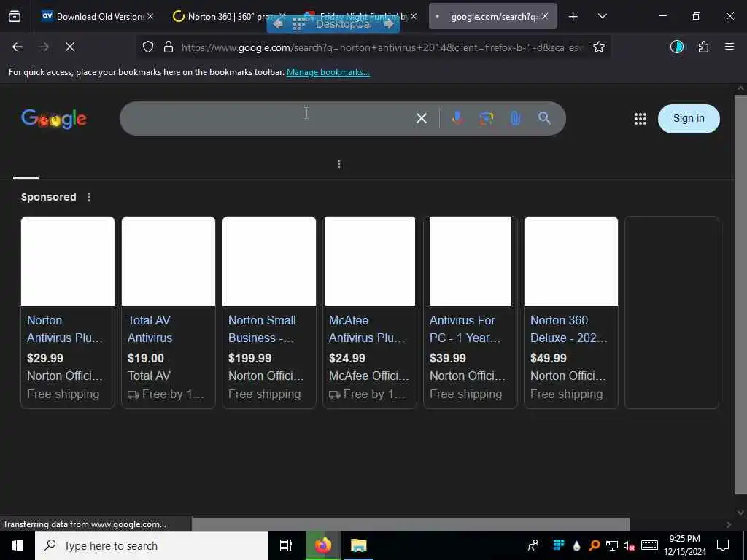Click the Sign in button

click(x=689, y=119)
